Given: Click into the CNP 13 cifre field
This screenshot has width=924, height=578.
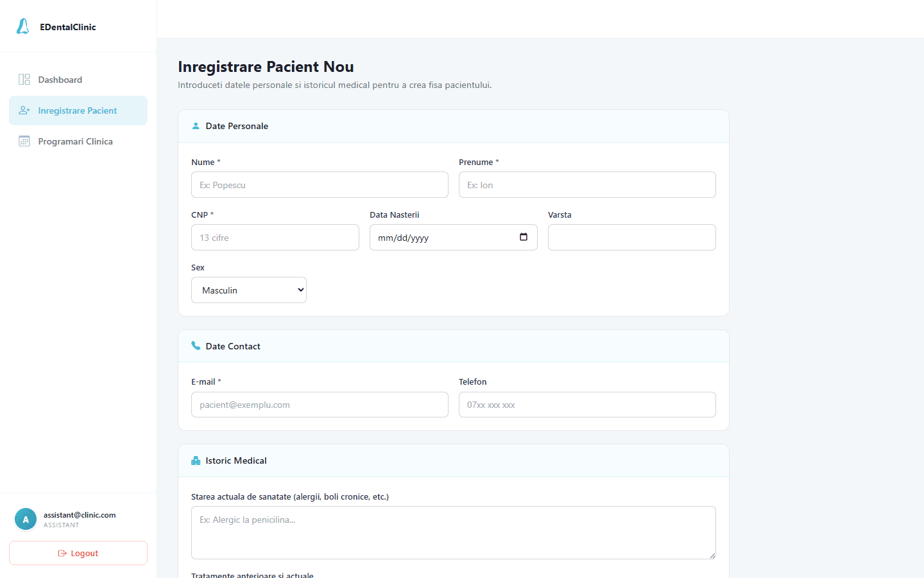Looking at the screenshot, I should click(275, 238).
